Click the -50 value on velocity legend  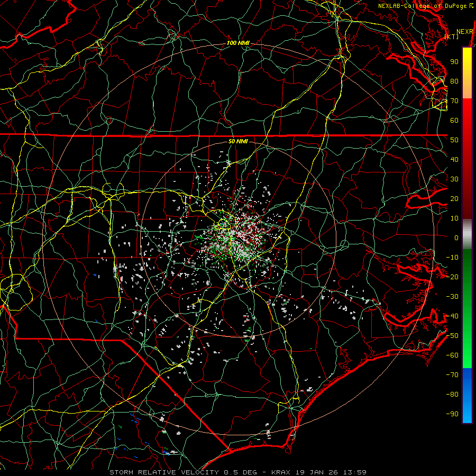tap(452, 336)
